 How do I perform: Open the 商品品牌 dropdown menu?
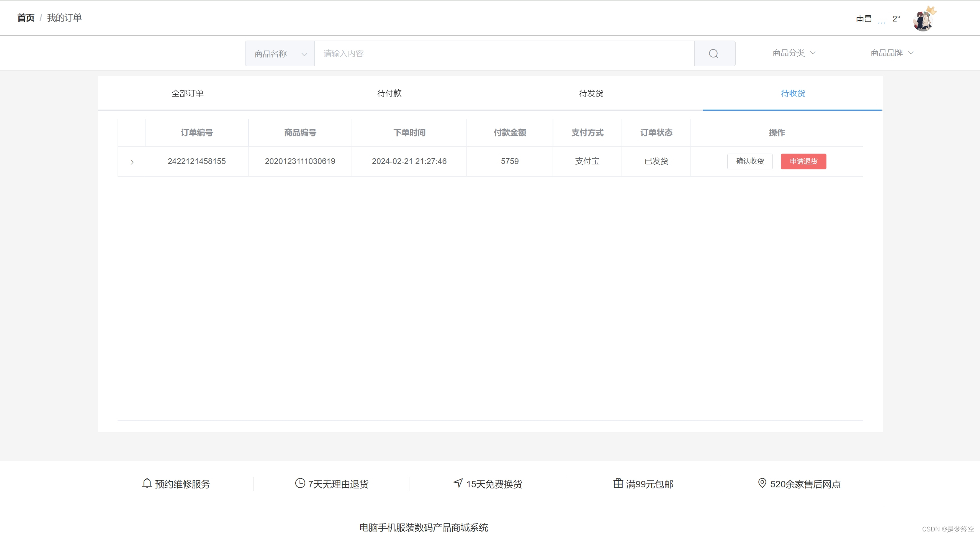click(892, 53)
